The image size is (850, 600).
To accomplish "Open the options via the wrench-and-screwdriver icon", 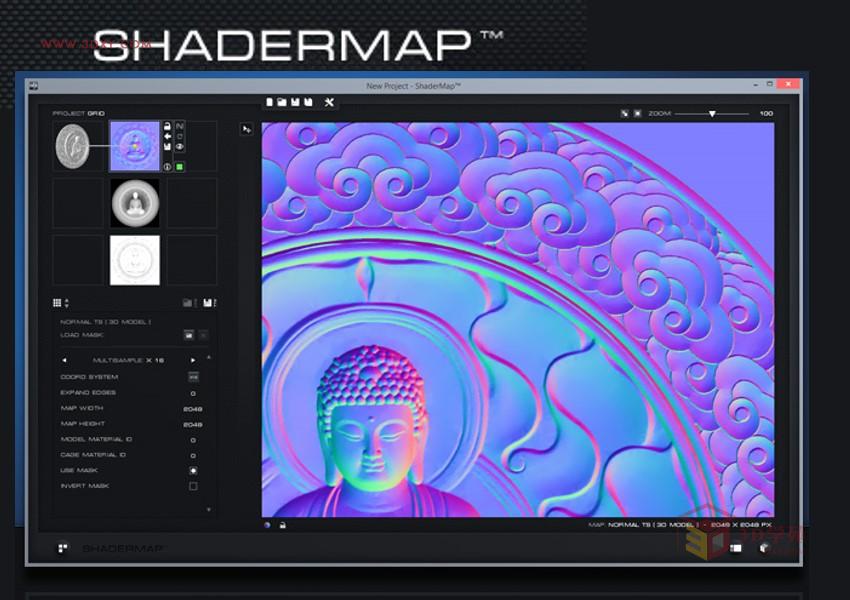I will click(329, 102).
